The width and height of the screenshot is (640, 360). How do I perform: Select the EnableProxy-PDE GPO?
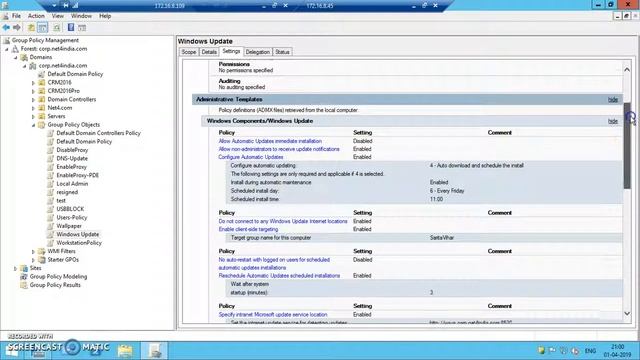78,175
